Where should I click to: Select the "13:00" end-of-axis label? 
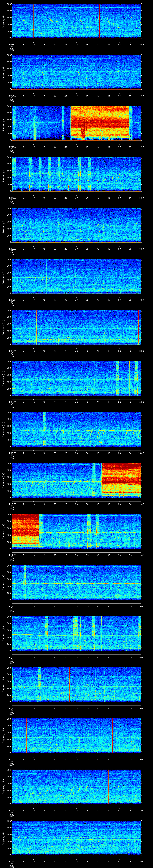click(141, 606)
